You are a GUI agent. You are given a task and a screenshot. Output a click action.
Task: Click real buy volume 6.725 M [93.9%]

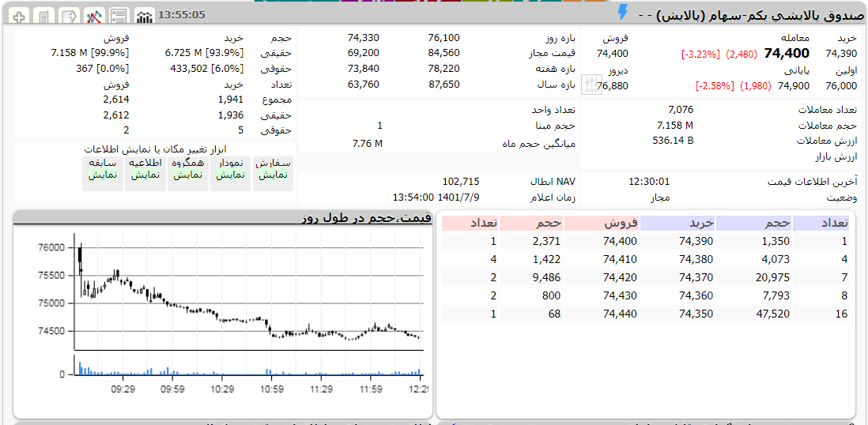pyautogui.click(x=204, y=53)
